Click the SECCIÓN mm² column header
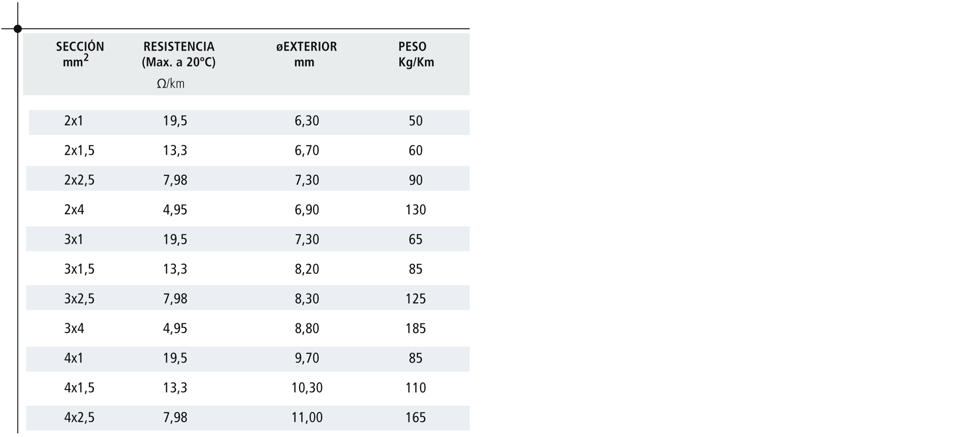The height and width of the screenshot is (437, 980). point(80,54)
